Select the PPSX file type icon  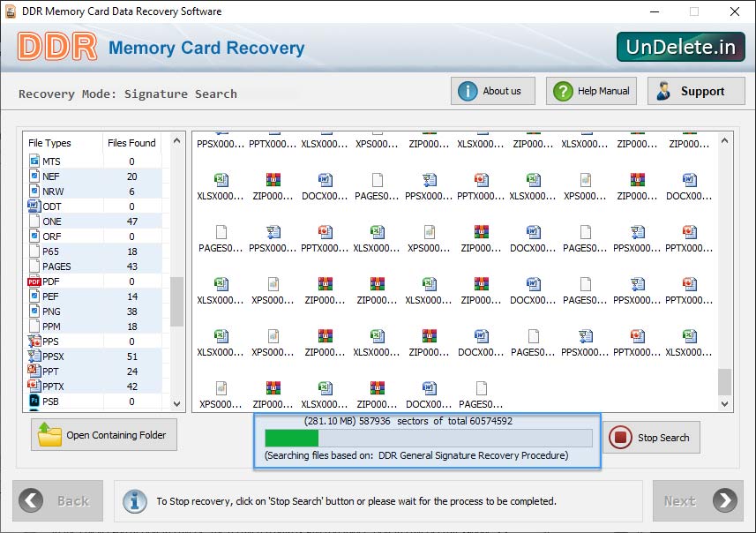(x=34, y=356)
